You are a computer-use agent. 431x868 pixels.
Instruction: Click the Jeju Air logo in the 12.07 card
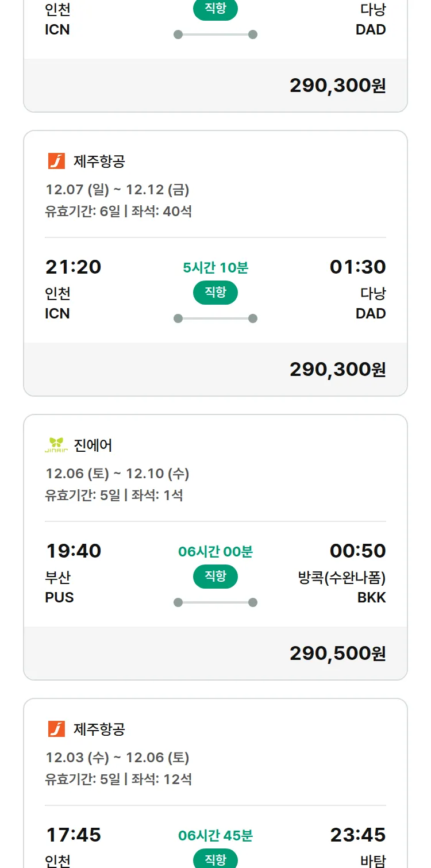[56, 162]
